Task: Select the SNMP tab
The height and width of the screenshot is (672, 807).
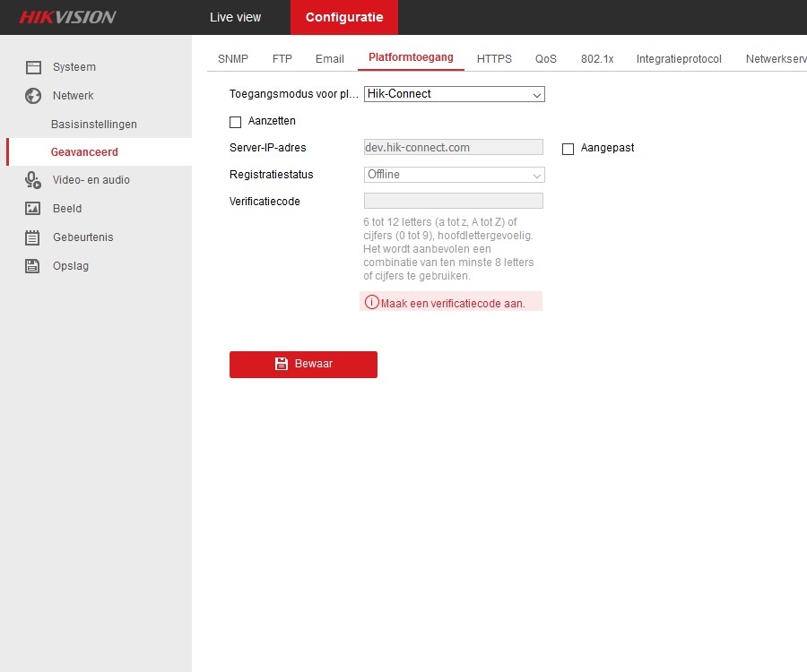Action: [x=233, y=59]
